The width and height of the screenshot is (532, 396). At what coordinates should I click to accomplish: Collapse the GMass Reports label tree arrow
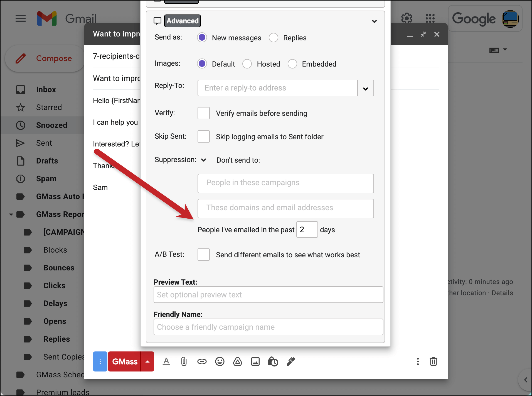point(11,214)
